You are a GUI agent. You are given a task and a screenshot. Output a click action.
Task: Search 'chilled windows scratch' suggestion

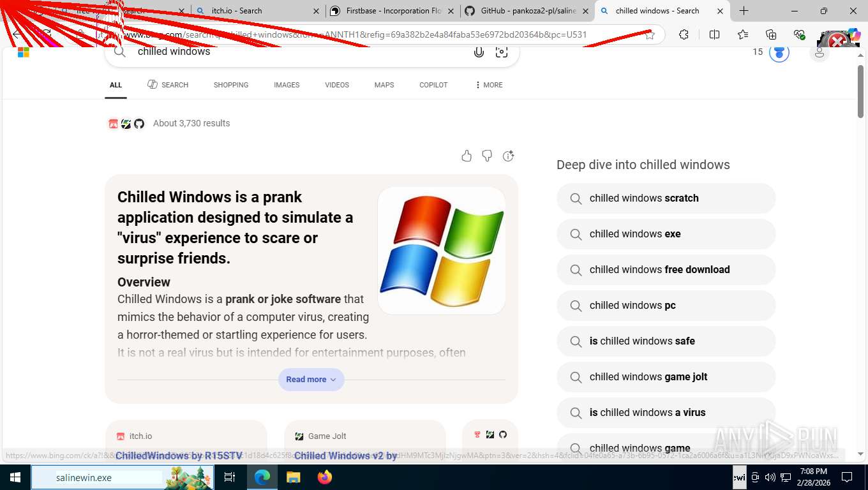666,198
